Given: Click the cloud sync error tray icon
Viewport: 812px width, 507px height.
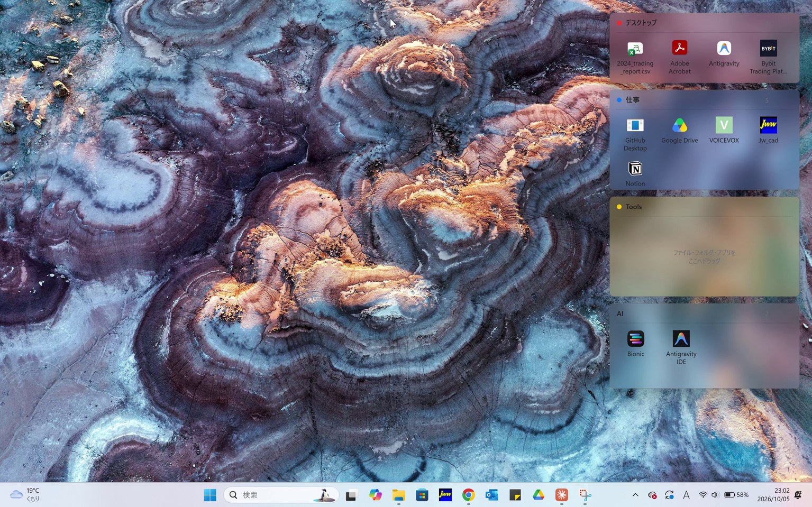Looking at the screenshot, I should pos(652,495).
